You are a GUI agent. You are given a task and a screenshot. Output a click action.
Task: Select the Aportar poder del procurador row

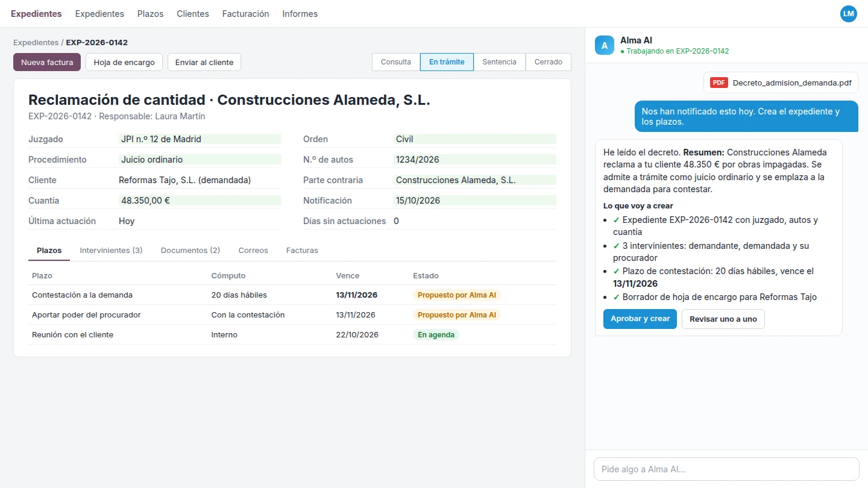pyautogui.click(x=292, y=315)
